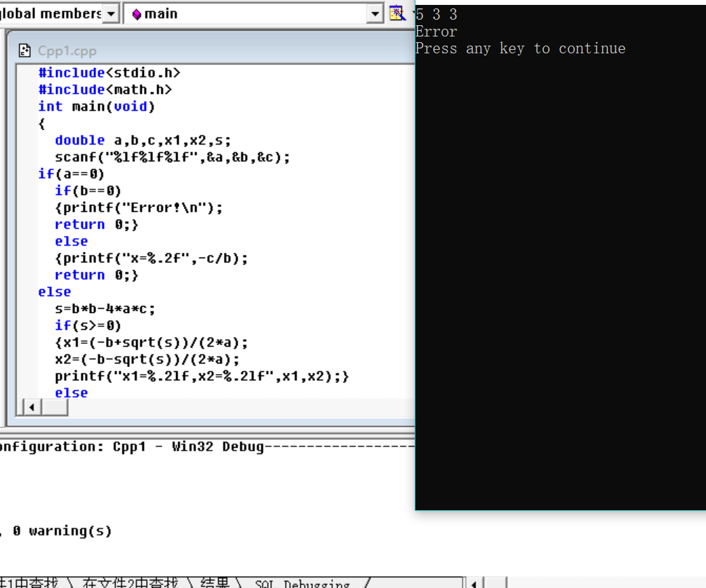The width and height of the screenshot is (706, 588).
Task: Click output pane scroll left arrow
Action: point(474,584)
